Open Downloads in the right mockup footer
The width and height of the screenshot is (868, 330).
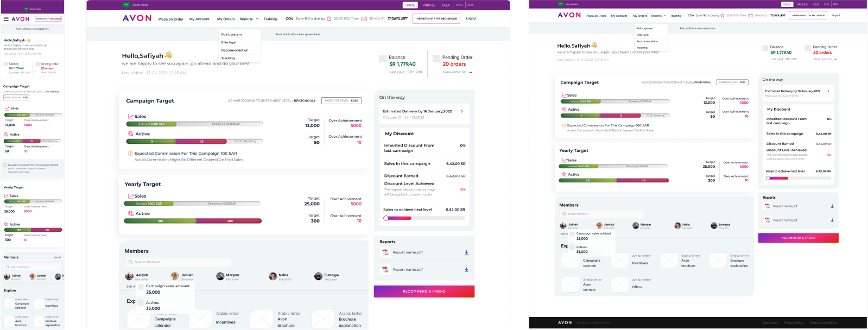[x=770, y=322]
